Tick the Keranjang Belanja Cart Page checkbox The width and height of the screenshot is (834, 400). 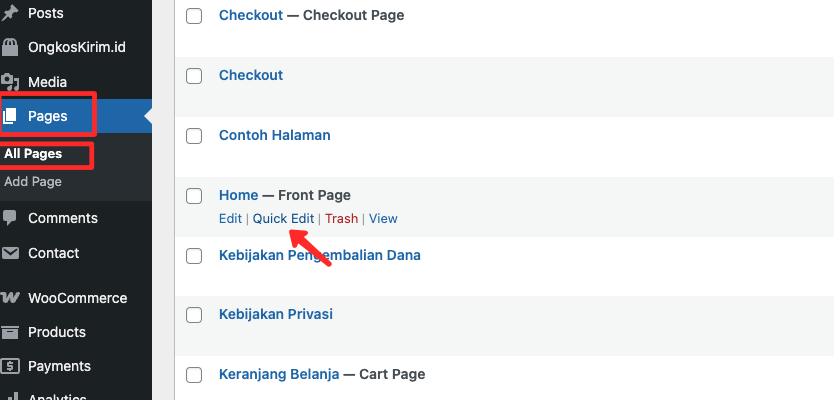point(194,375)
